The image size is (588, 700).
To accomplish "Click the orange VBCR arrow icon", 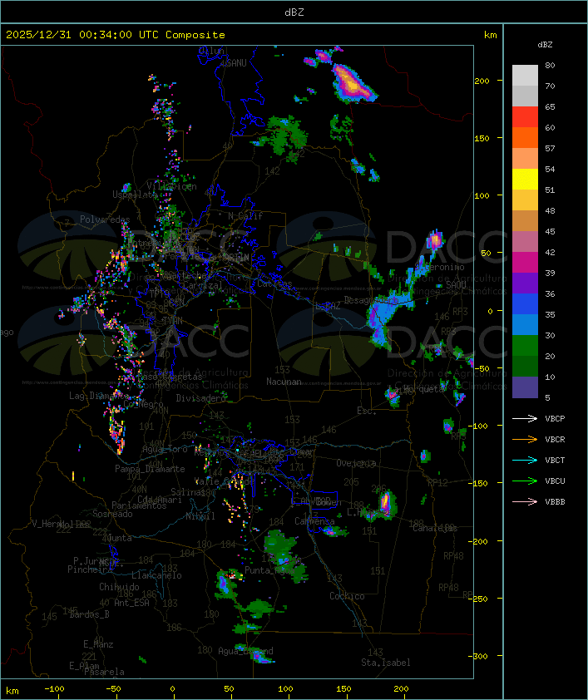I will pos(525,439).
